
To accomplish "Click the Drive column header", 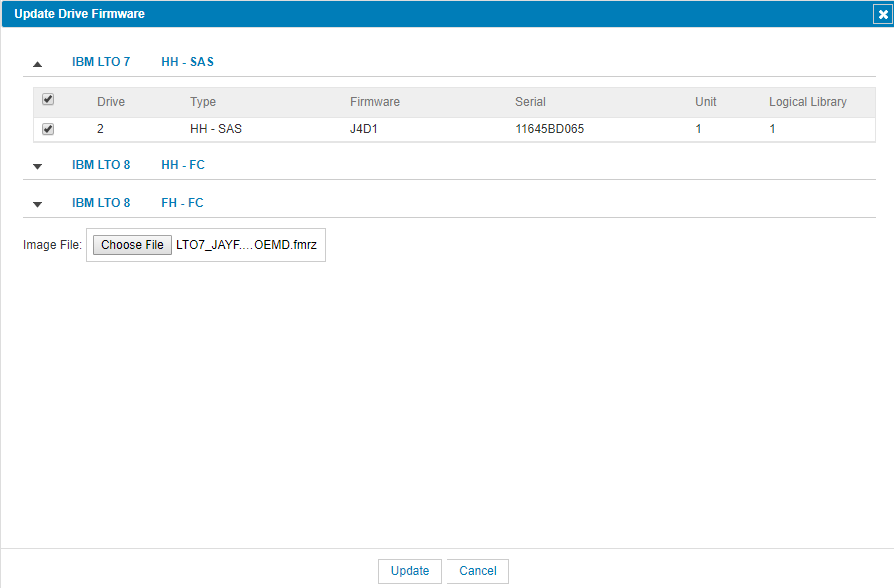I will tap(111, 102).
